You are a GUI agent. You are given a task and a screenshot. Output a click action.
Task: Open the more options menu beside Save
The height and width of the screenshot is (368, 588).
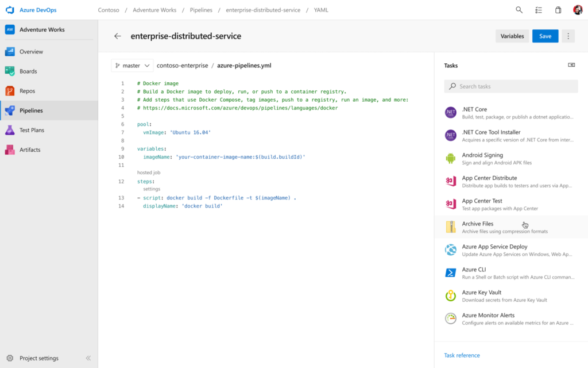[567, 36]
